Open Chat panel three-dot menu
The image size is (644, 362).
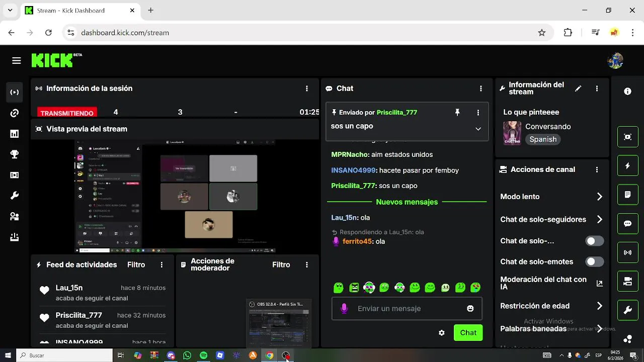[x=481, y=88]
